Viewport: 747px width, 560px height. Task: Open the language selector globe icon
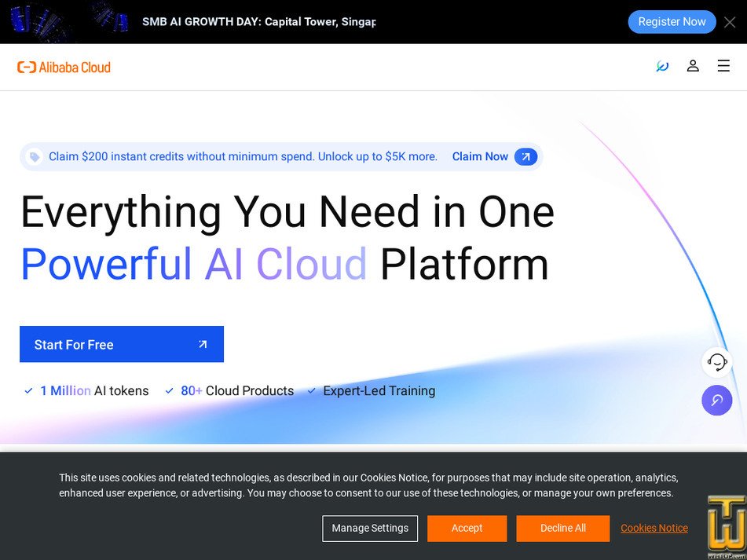(x=662, y=66)
